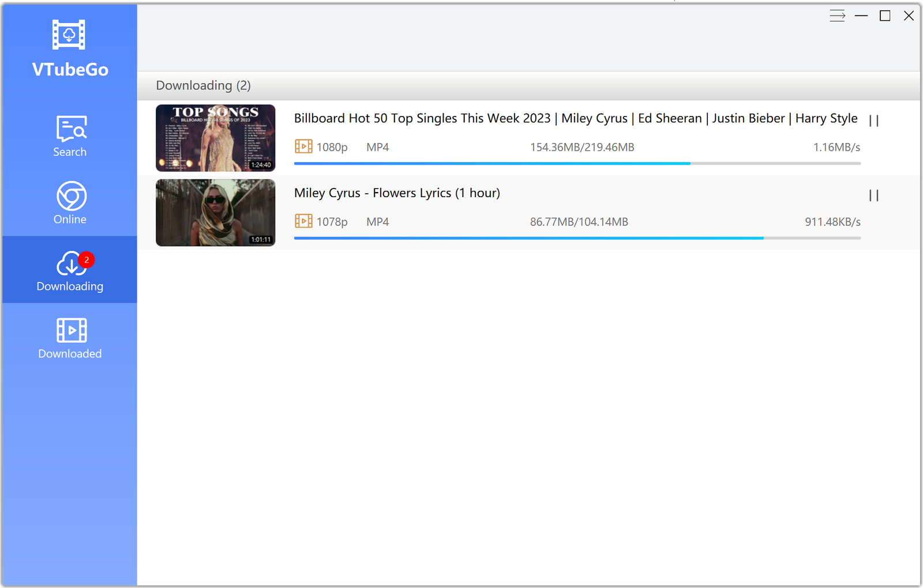Select the Downloading tab in sidebar

pos(70,270)
